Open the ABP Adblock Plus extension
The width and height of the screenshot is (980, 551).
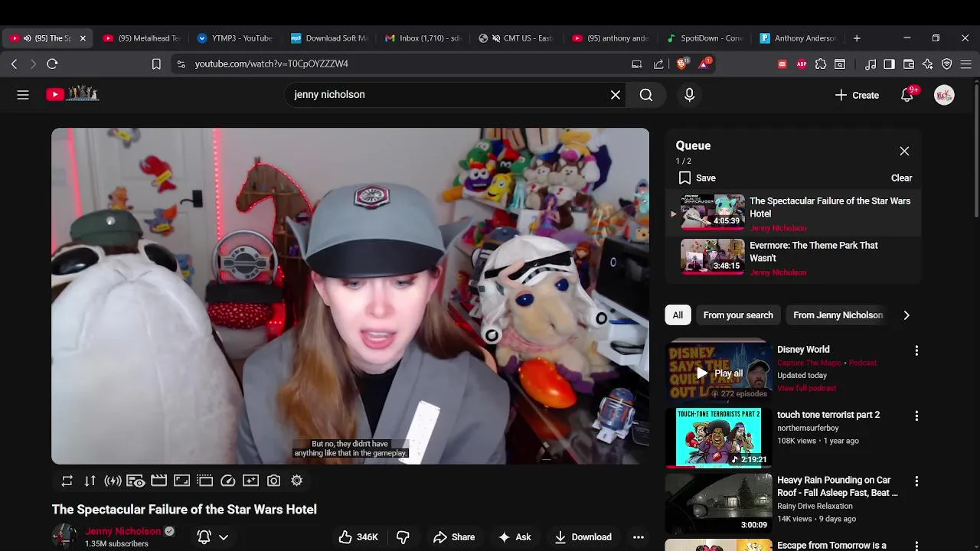tap(802, 64)
